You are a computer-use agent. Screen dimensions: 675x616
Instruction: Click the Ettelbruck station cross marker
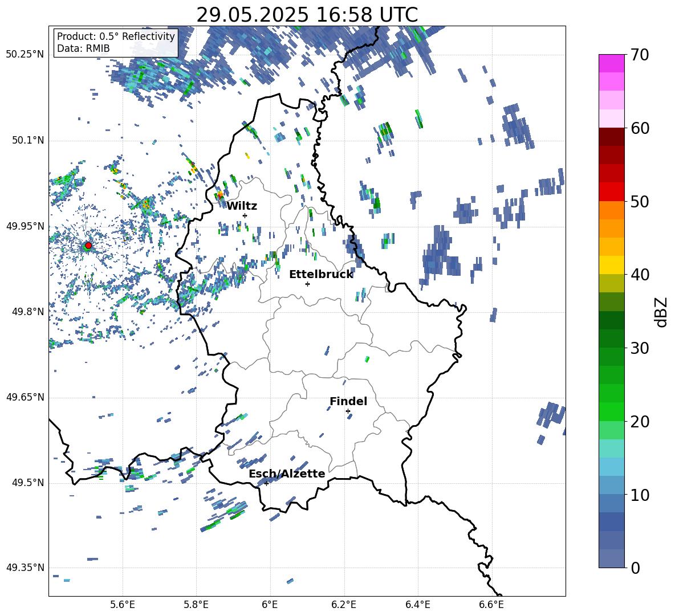click(307, 284)
